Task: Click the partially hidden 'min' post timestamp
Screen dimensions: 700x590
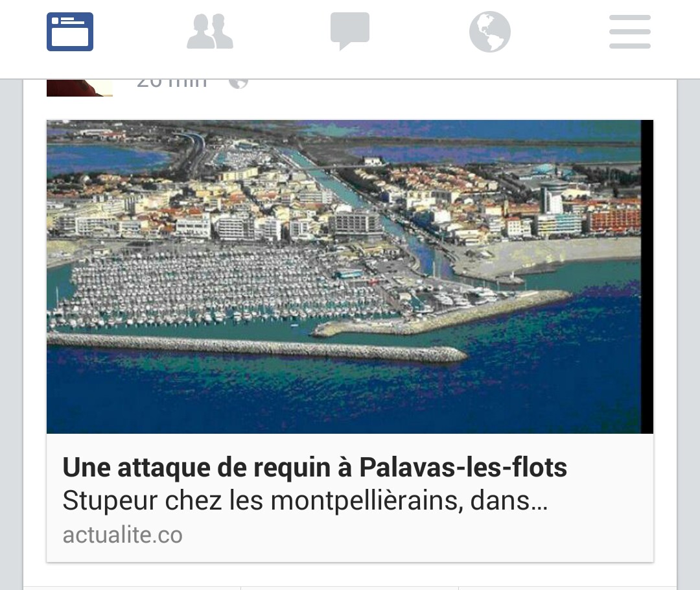Action: 172,84
